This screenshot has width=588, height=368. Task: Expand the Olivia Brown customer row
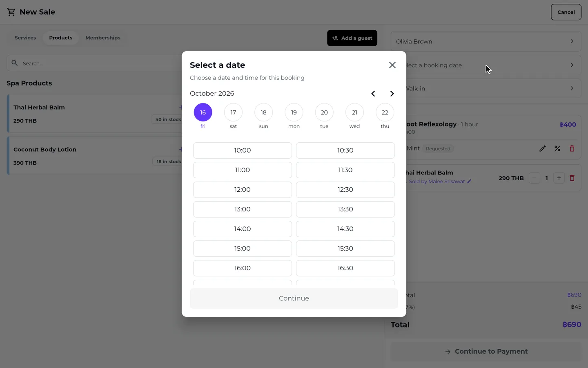486,41
